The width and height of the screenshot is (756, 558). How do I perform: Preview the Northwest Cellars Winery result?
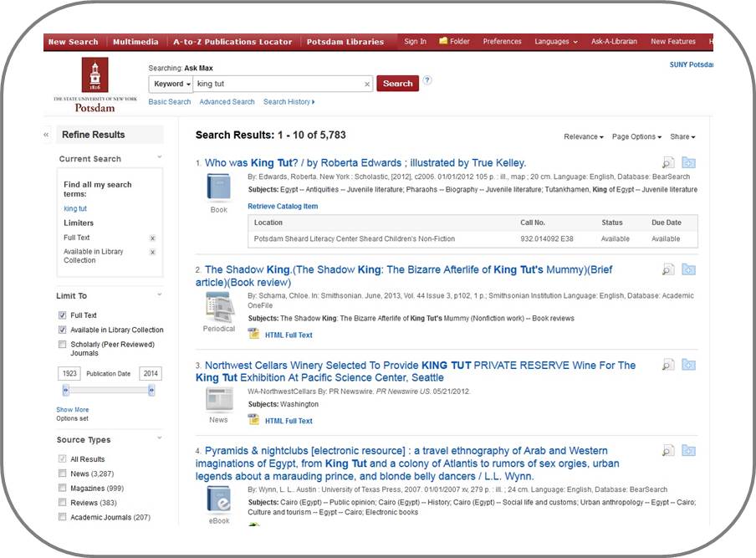(x=668, y=365)
